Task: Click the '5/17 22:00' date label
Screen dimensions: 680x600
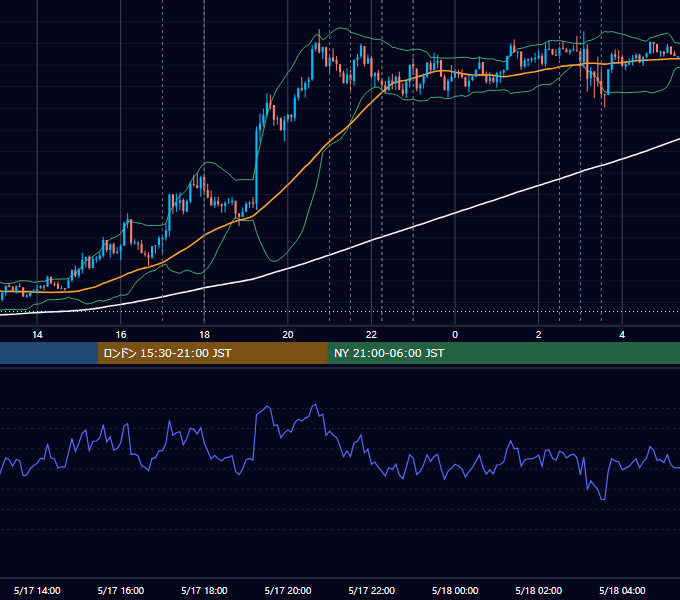Action: pyautogui.click(x=372, y=590)
